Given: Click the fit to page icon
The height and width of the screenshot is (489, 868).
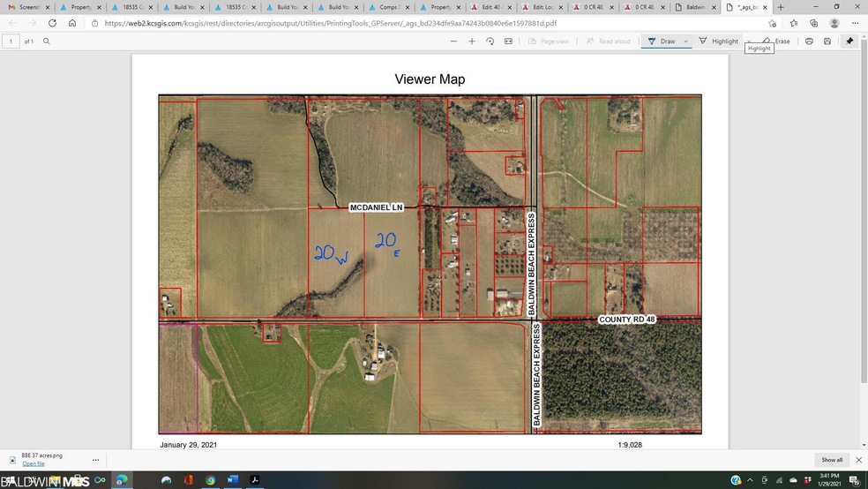Looking at the screenshot, I should click(x=508, y=41).
